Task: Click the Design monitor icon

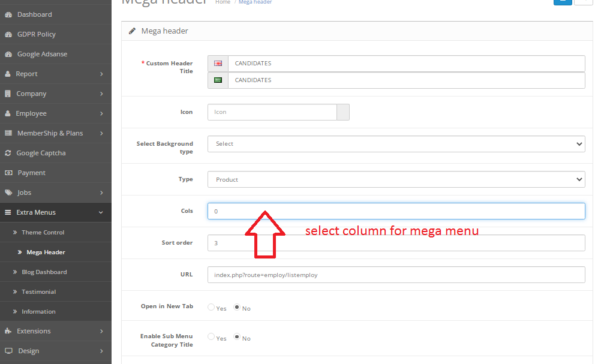Action: click(8, 351)
